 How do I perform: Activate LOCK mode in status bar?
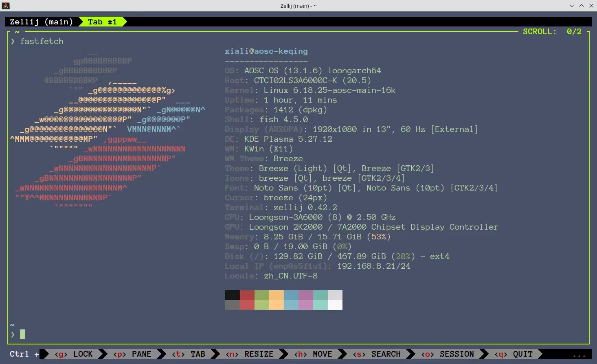(x=74, y=354)
